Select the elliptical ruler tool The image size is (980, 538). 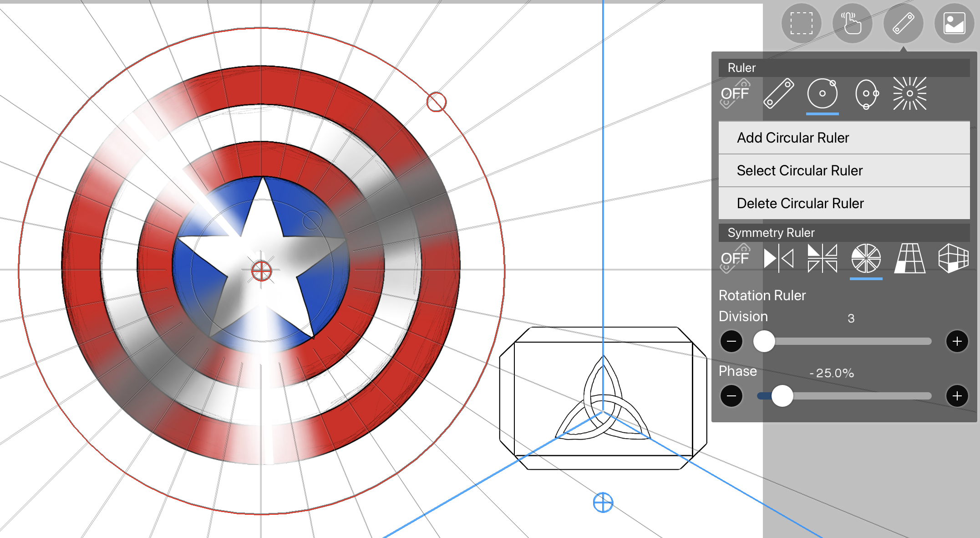[x=866, y=94]
